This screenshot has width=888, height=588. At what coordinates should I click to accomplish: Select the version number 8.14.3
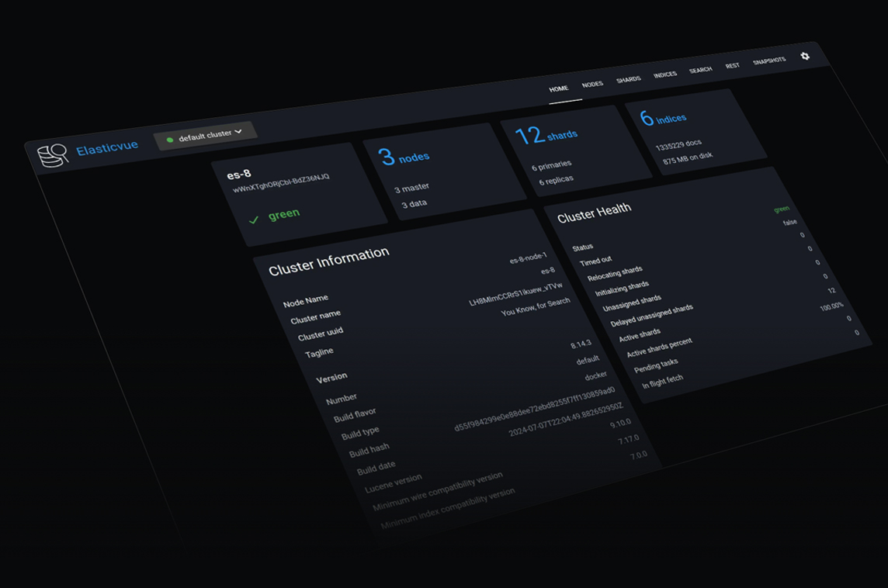581,344
